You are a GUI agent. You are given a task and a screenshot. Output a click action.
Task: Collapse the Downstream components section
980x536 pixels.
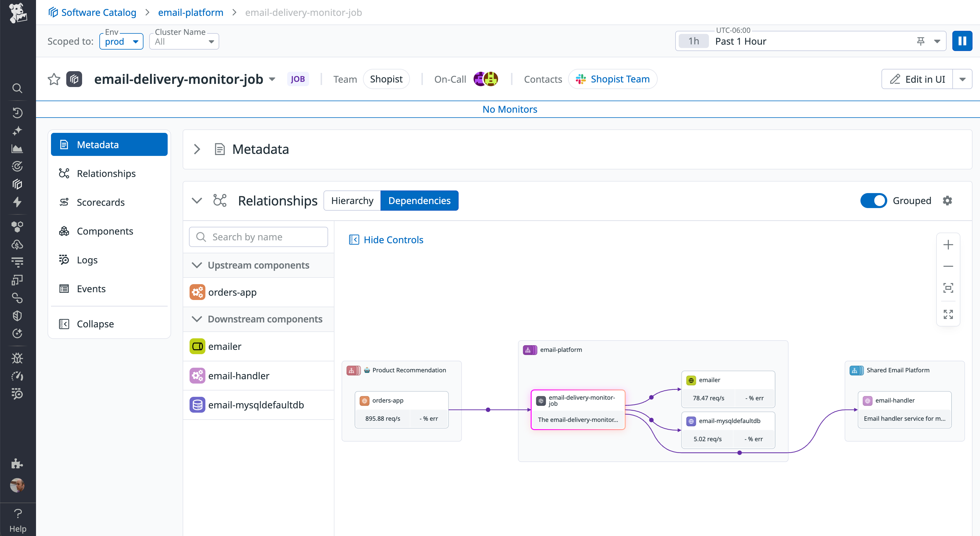[x=197, y=319]
